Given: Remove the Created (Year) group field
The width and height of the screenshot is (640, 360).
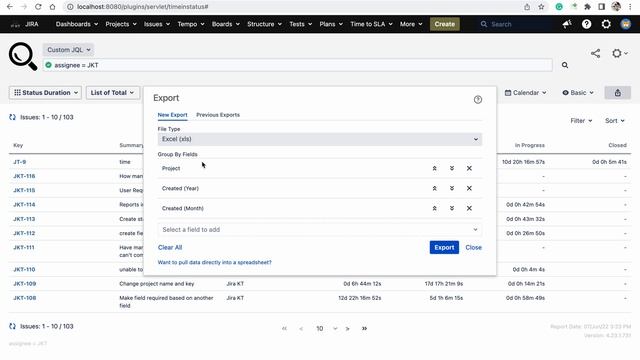Looking at the screenshot, I should [469, 188].
